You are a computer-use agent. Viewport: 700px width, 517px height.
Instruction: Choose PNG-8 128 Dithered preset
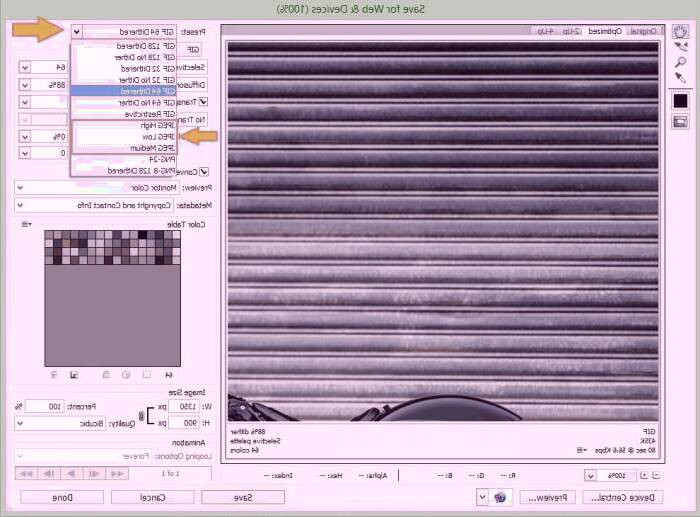point(123,171)
